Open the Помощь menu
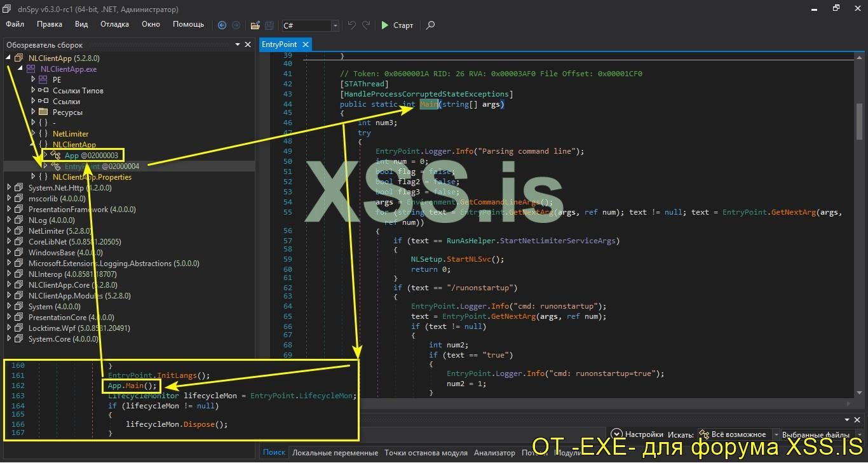Image resolution: width=868 pixels, height=463 pixels. [x=189, y=24]
